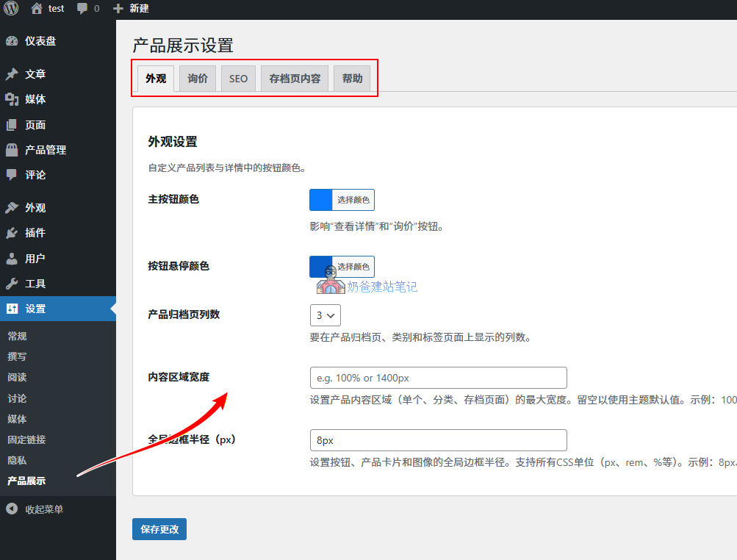Image resolution: width=737 pixels, height=560 pixels.
Task: Click the 新建 plus icon in admin bar
Action: click(119, 9)
